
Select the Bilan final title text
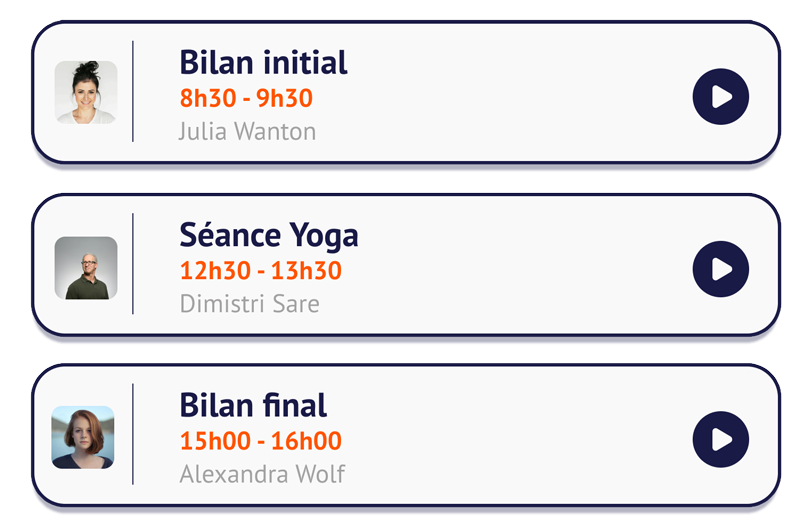click(253, 406)
